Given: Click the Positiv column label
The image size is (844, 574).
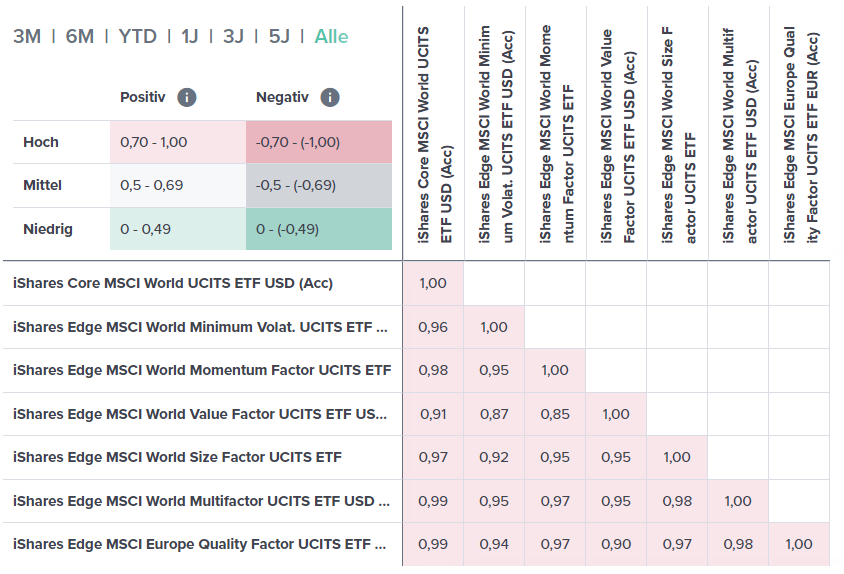Looking at the screenshot, I should pos(143,97).
